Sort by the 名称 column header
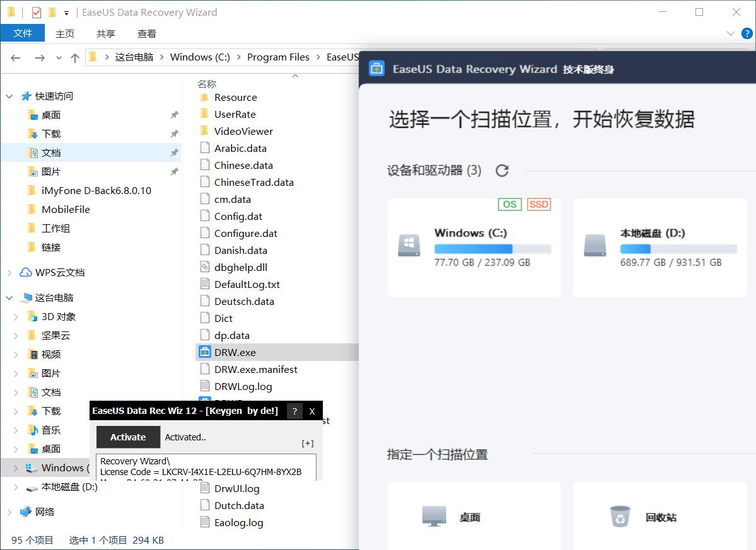This screenshot has height=550, width=756. (207, 84)
